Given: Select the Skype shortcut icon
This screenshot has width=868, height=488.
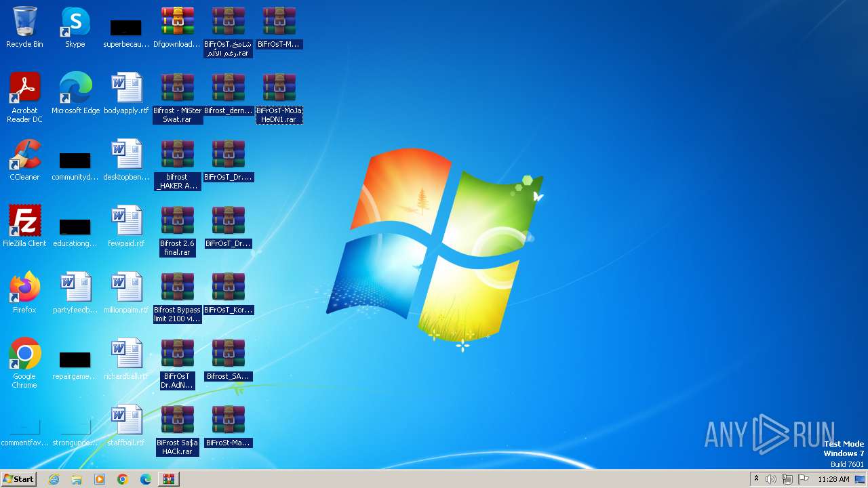Looking at the screenshot, I should point(75,27).
